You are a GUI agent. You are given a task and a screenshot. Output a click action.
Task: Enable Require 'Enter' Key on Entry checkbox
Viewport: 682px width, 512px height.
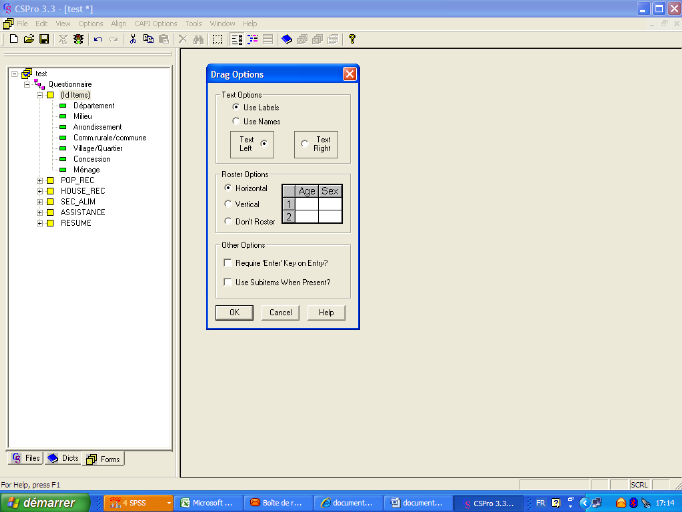point(228,263)
